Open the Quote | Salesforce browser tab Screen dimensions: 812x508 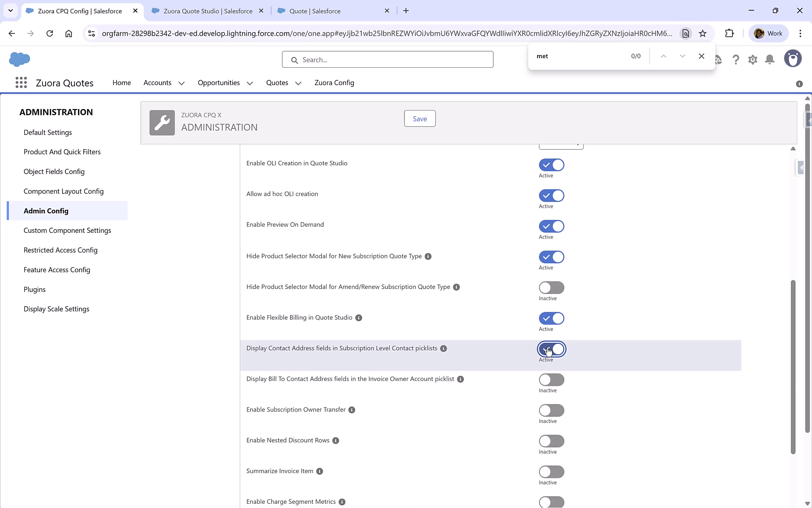[314, 10]
